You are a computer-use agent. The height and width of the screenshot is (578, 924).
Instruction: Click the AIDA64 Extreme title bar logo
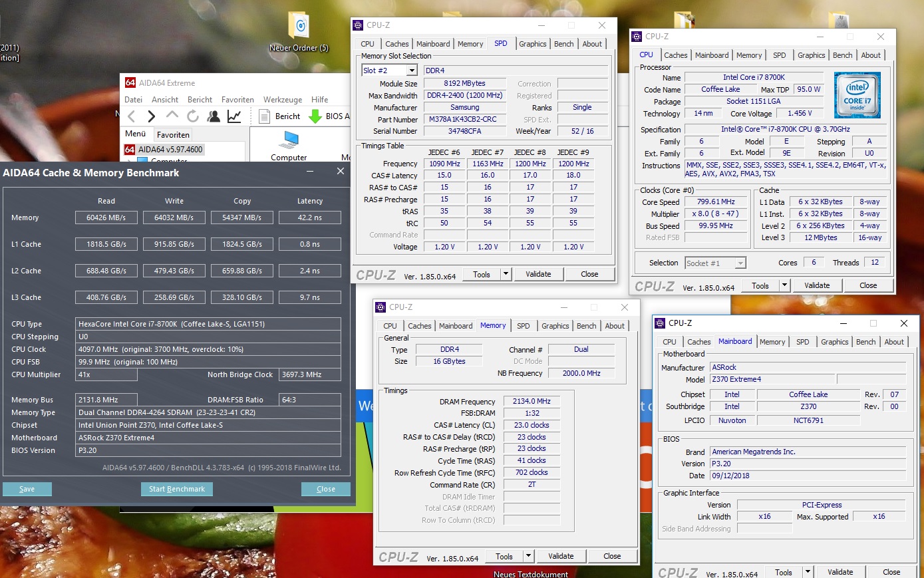click(130, 82)
